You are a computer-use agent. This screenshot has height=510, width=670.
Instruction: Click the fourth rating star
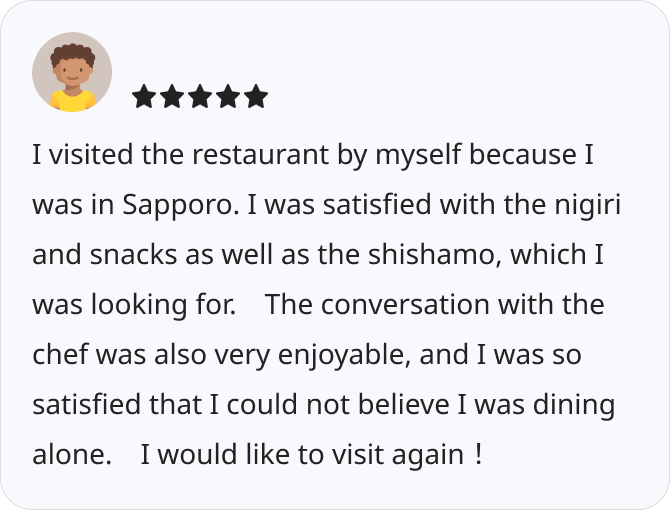[228, 96]
